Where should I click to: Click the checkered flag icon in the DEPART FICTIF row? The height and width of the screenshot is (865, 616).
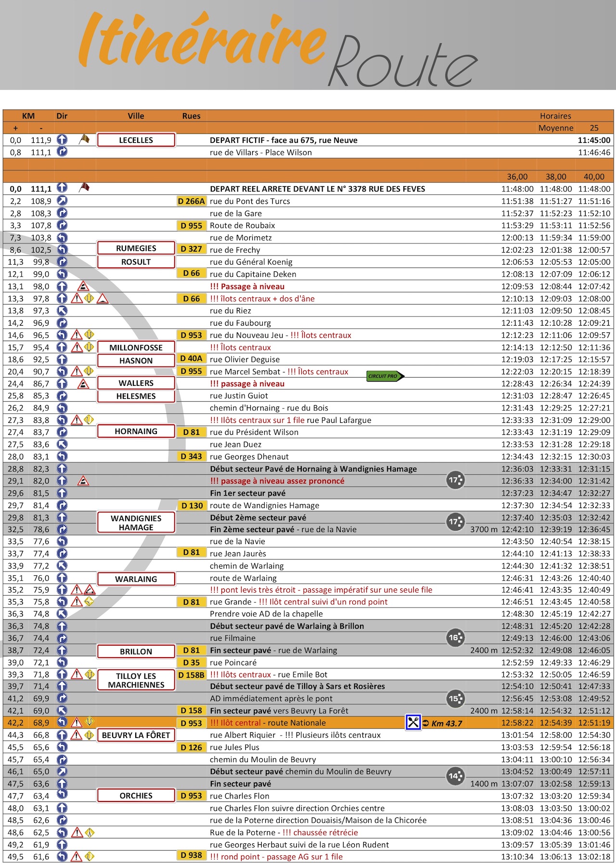point(84,140)
